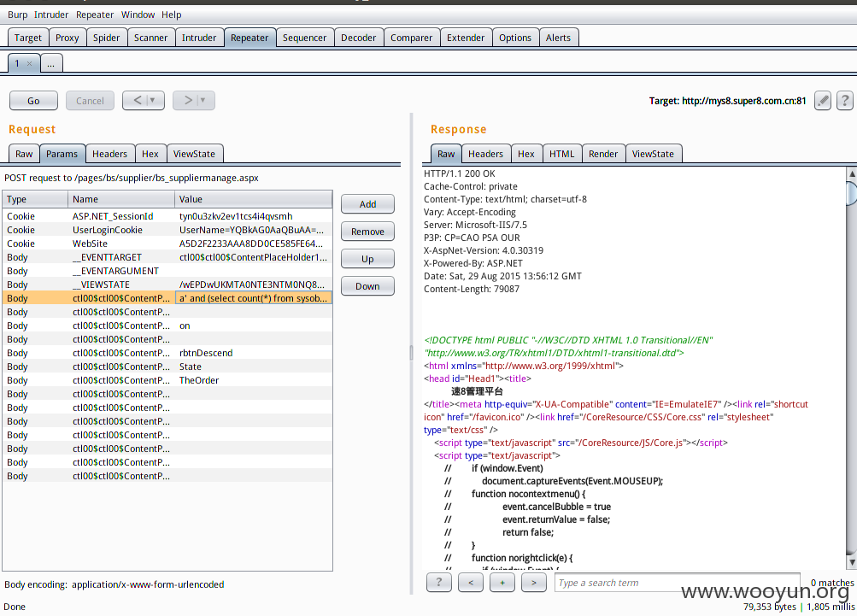Open the request Raw tab

[x=24, y=154]
